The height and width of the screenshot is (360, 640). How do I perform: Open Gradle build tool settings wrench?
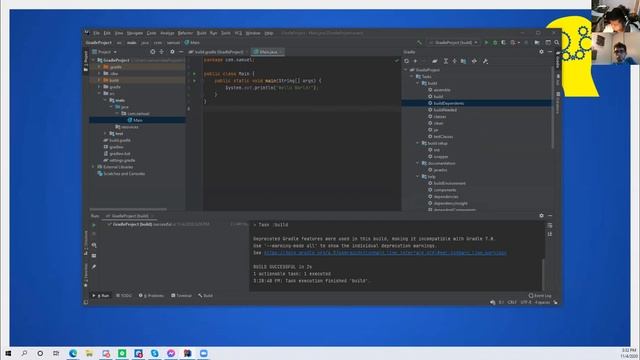pos(485,61)
